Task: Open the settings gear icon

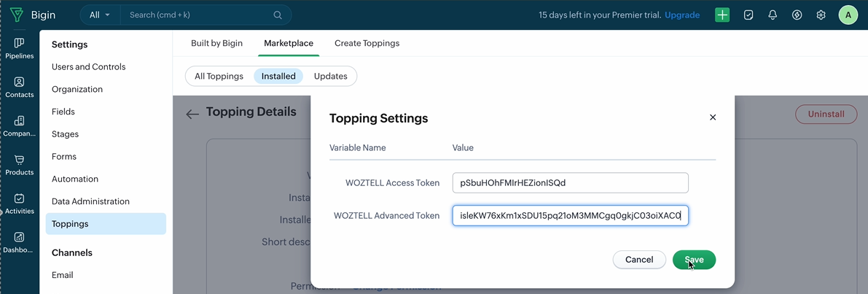Action: tap(821, 15)
